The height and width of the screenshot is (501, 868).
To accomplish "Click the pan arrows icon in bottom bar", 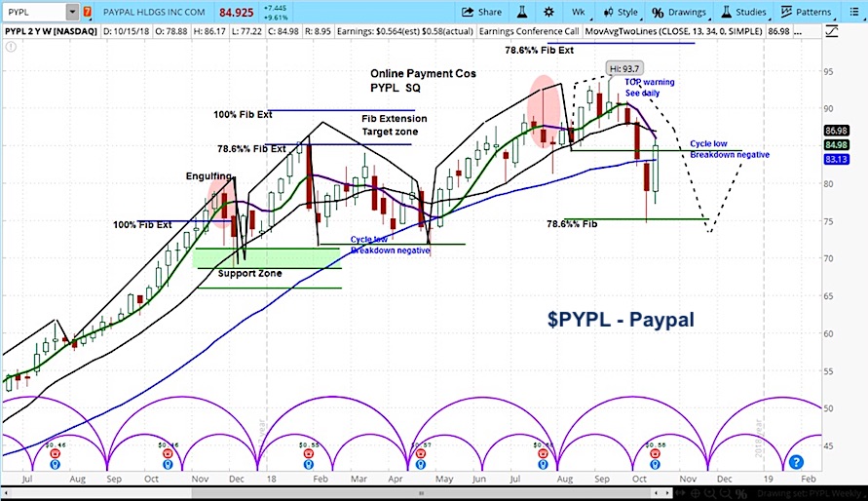I will tap(679, 493).
